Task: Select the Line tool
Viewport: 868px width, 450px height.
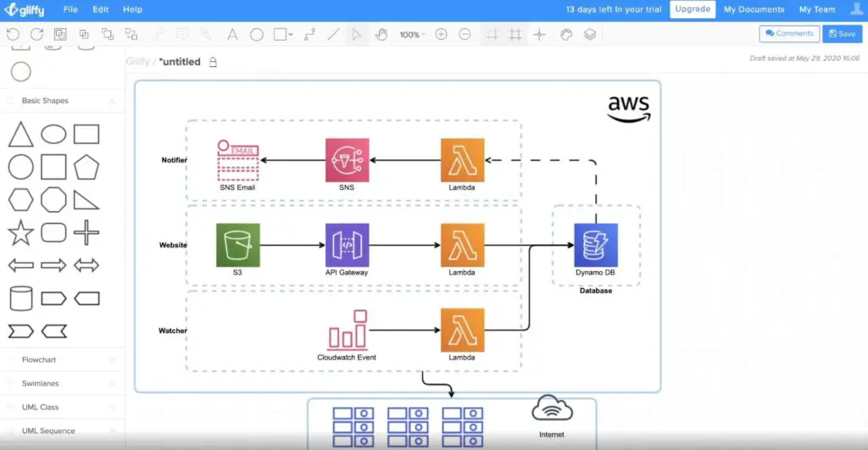Action: click(333, 34)
